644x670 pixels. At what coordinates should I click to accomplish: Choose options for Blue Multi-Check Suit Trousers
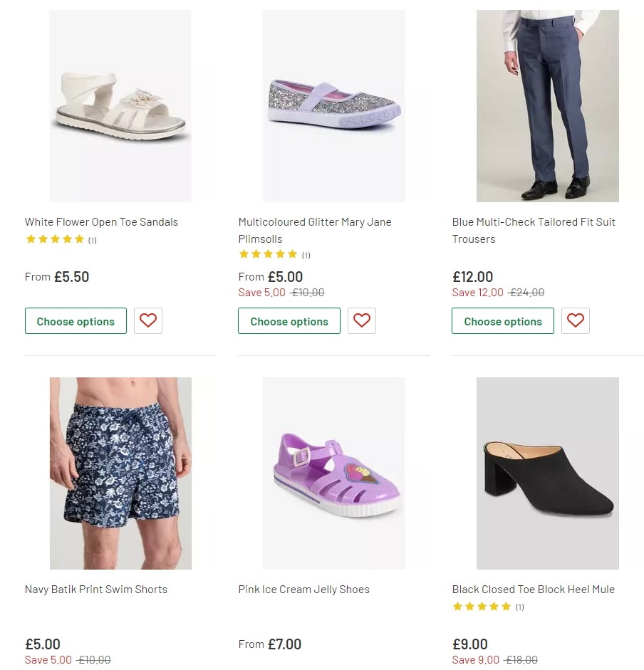click(x=503, y=321)
